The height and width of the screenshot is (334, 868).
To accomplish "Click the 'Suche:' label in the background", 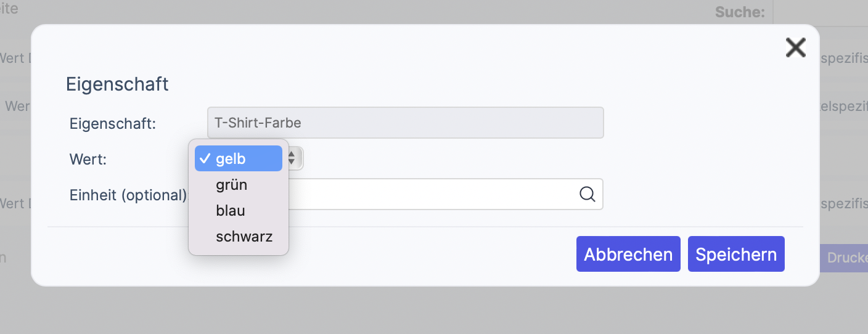I will click(x=739, y=12).
